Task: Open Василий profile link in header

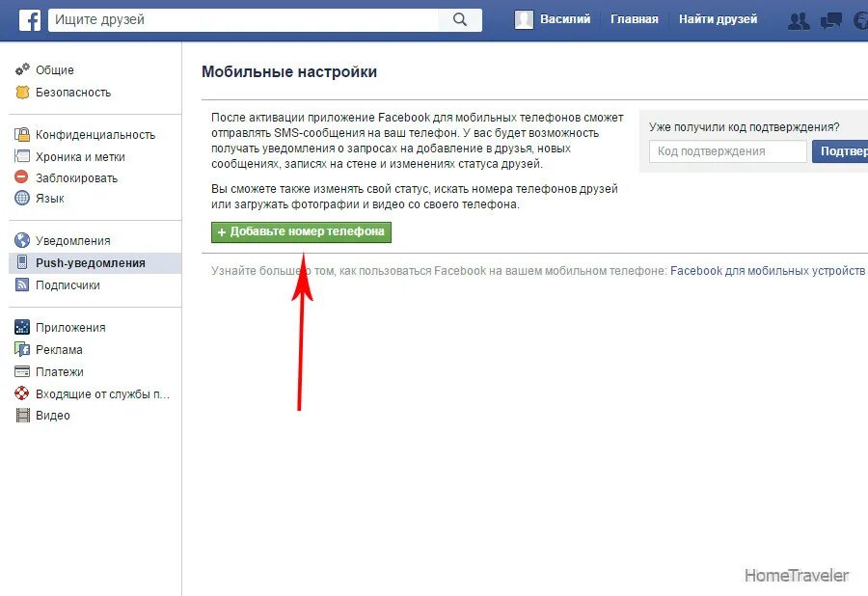Action: tap(564, 19)
